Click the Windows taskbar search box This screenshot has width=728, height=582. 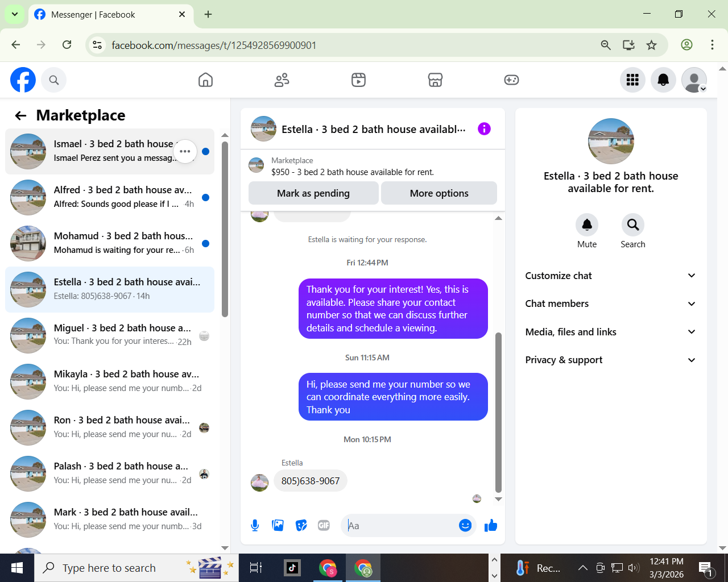pos(135,568)
